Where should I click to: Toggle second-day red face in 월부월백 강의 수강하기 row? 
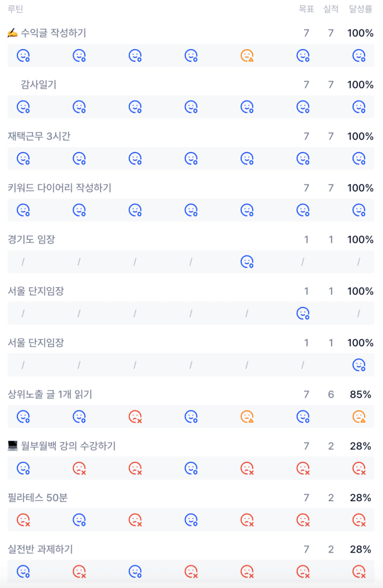coord(79,468)
